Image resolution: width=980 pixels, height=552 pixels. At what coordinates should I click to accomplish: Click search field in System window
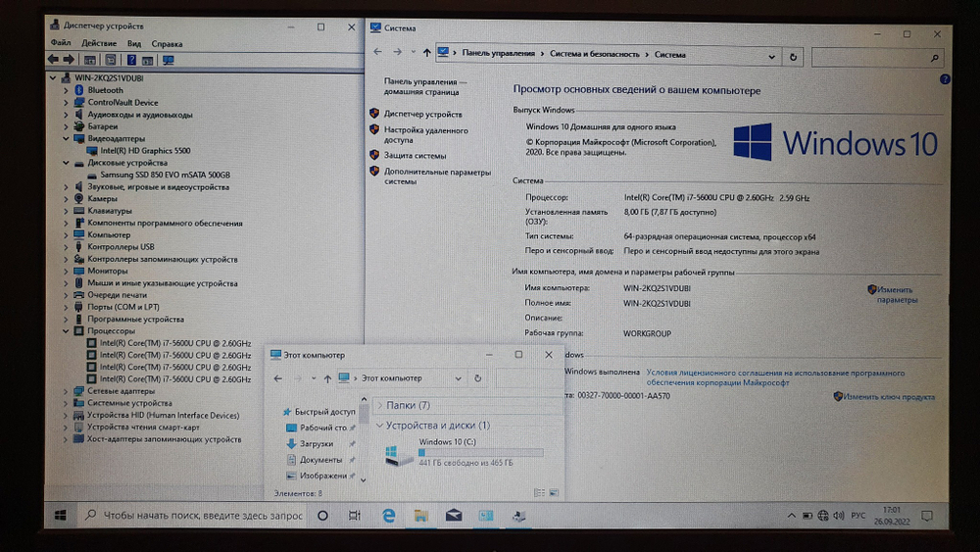[x=877, y=58]
